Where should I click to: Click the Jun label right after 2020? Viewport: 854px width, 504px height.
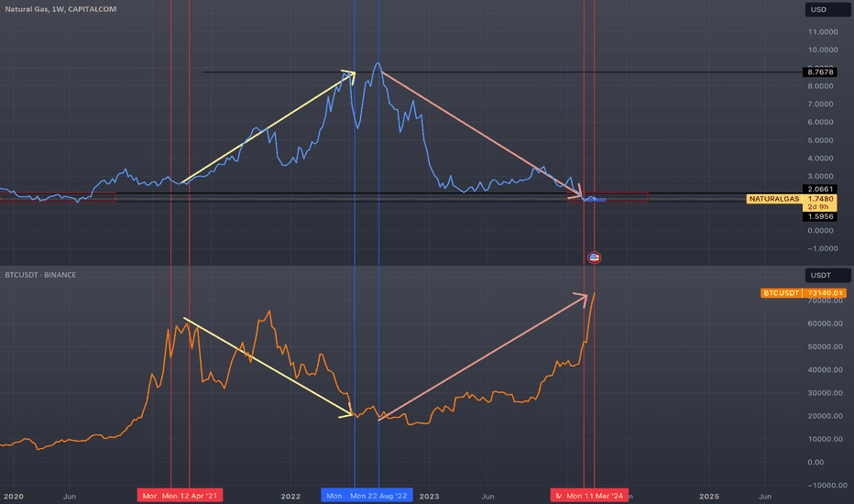[x=69, y=497]
